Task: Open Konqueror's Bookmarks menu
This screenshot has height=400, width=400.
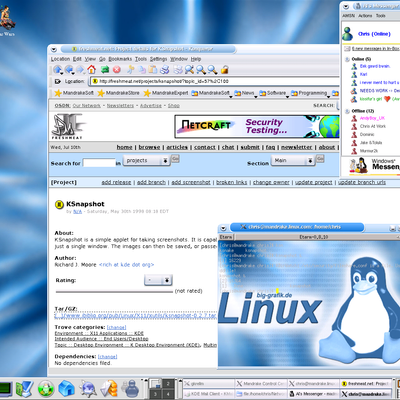Action: click(x=120, y=59)
